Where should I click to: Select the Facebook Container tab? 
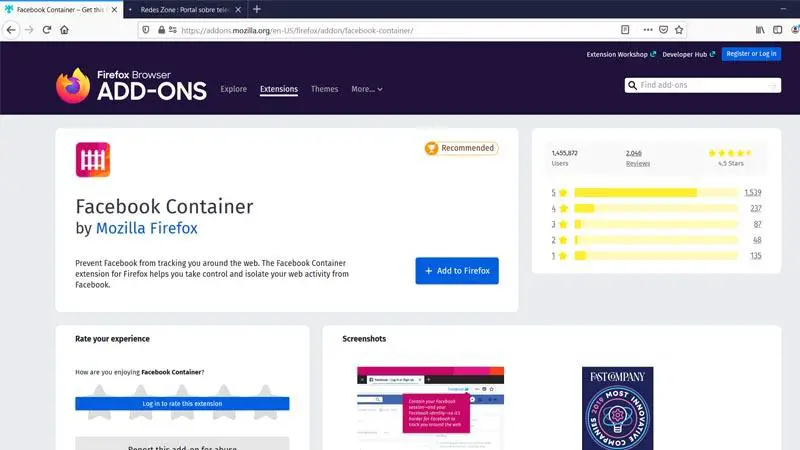[61, 10]
